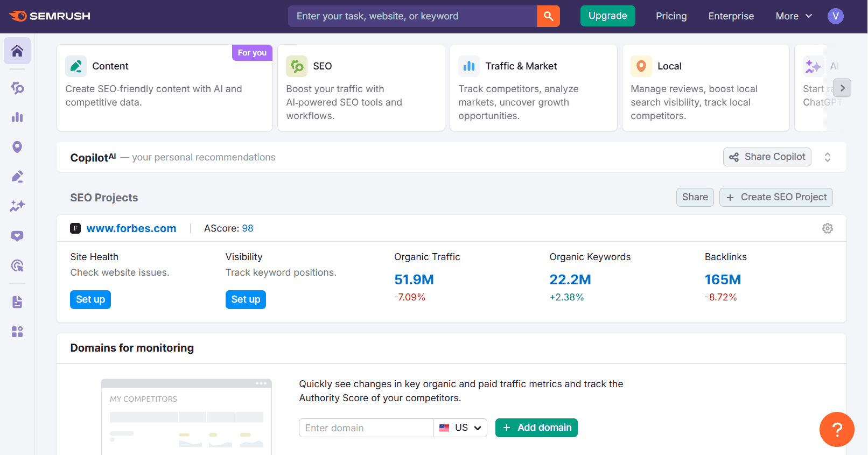Open the Content tool card

coord(165,88)
